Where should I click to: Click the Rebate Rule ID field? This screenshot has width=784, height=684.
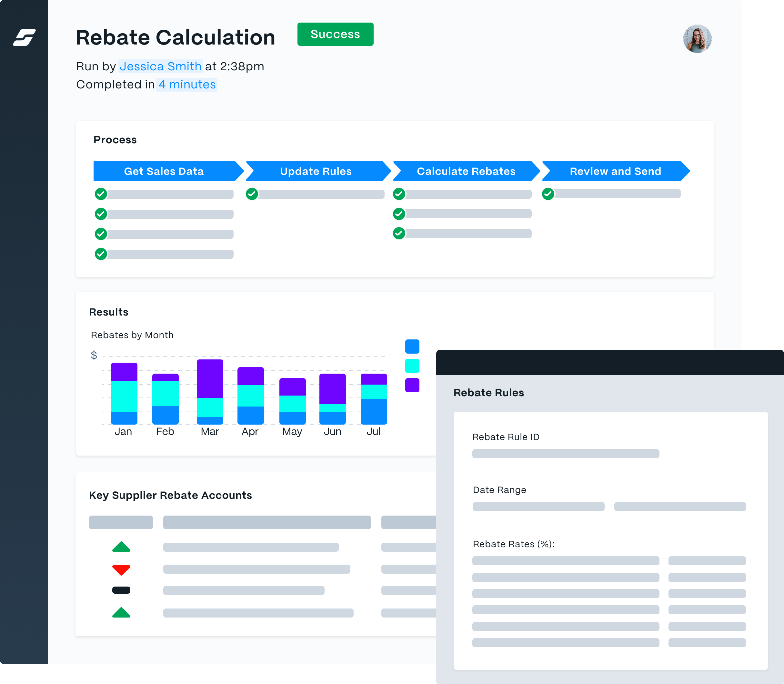pos(565,453)
